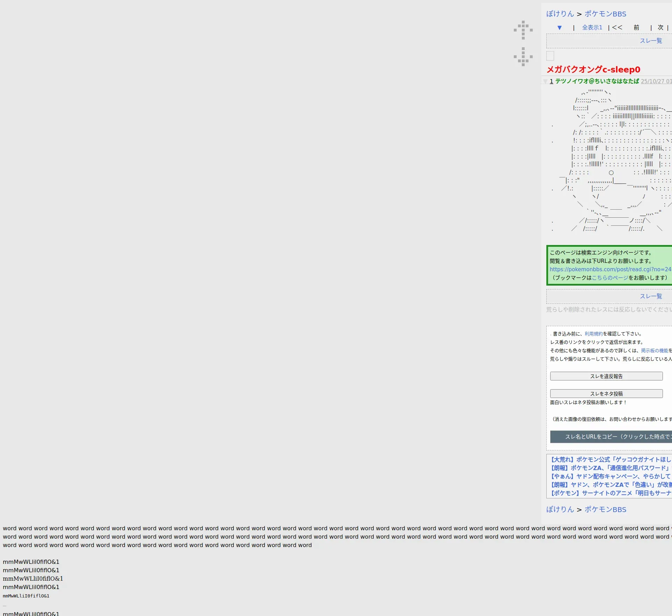Open the pokemonbbs.com read.cgi URL

click(x=610, y=269)
